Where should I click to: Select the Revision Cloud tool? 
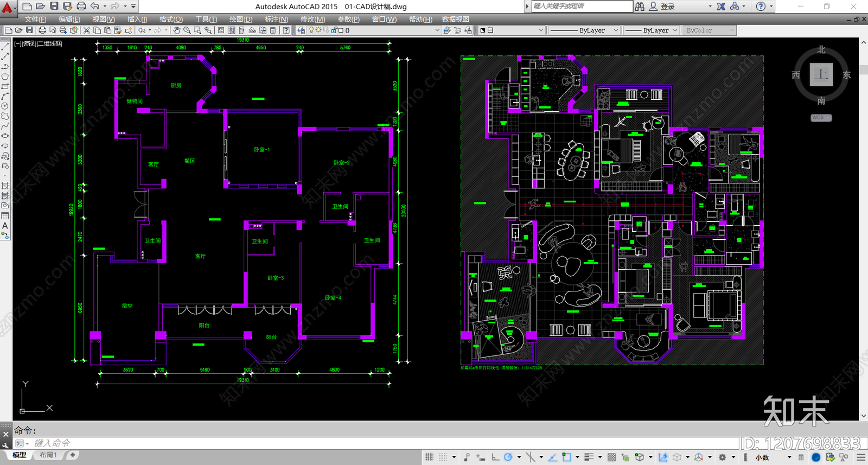pyautogui.click(x=5, y=116)
